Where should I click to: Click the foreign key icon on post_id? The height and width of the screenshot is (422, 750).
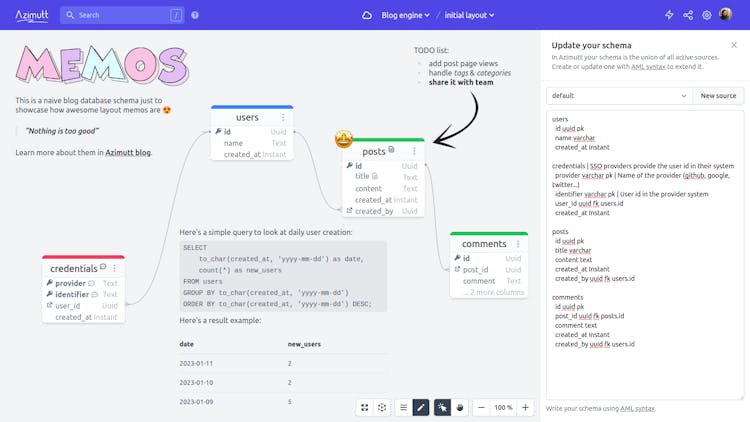457,269
